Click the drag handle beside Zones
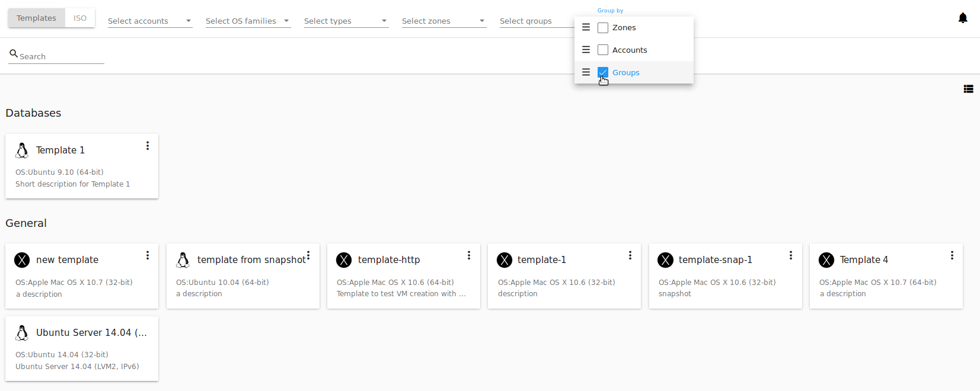The height and width of the screenshot is (391, 980). pyautogui.click(x=586, y=27)
